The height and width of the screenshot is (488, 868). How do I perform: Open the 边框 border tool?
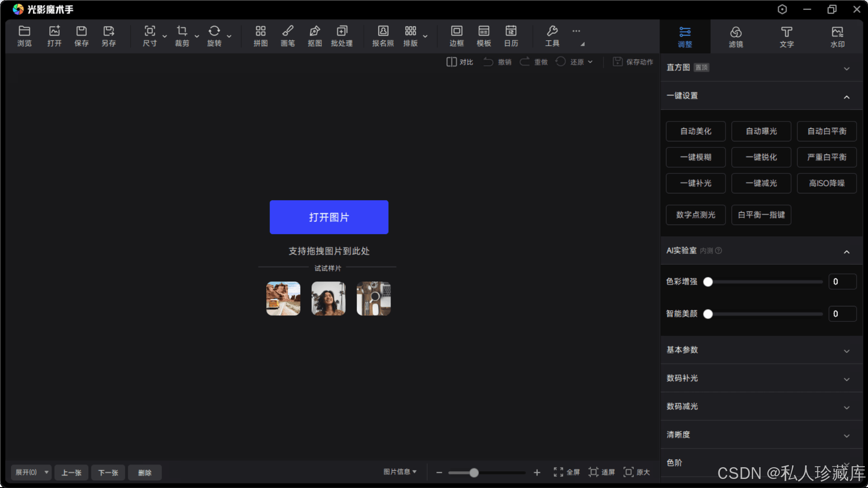click(457, 36)
